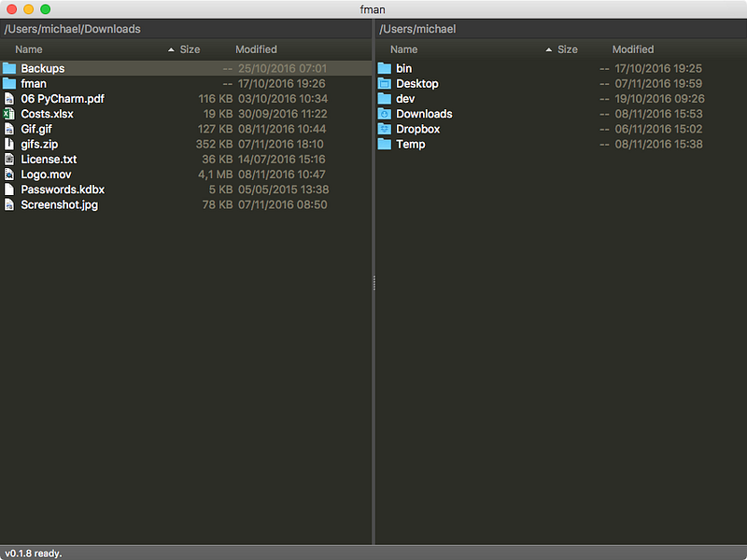This screenshot has width=747, height=560.
Task: Select the License.txt file name
Action: 49,159
